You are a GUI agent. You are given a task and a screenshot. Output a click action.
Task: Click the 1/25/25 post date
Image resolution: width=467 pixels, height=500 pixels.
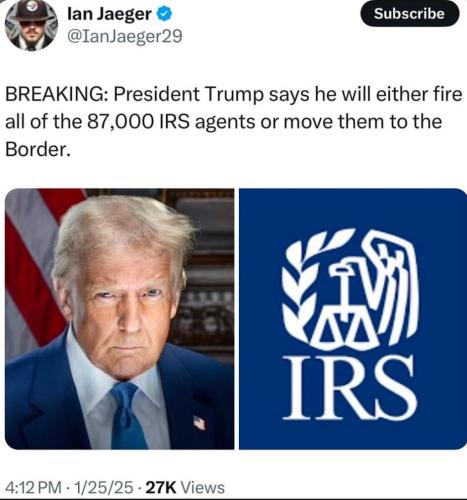(104, 488)
